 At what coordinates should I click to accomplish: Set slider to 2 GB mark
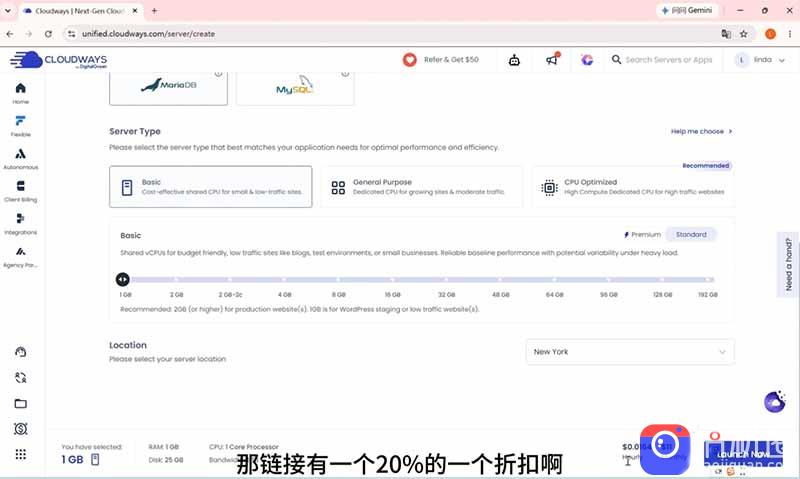[x=176, y=280]
